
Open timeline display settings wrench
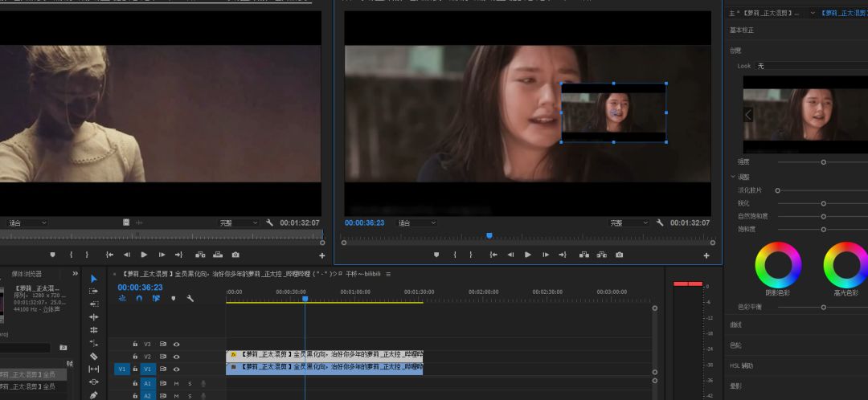[x=190, y=298]
